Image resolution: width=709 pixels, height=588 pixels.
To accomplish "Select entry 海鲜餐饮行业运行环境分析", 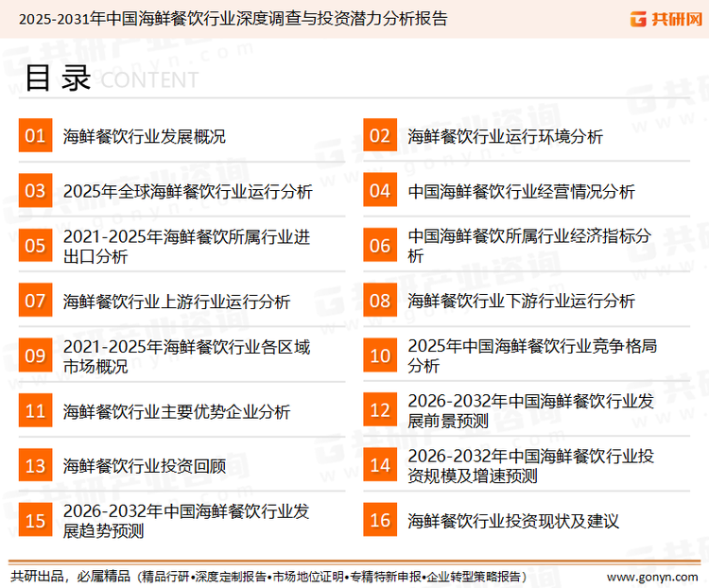I will 506,136.
